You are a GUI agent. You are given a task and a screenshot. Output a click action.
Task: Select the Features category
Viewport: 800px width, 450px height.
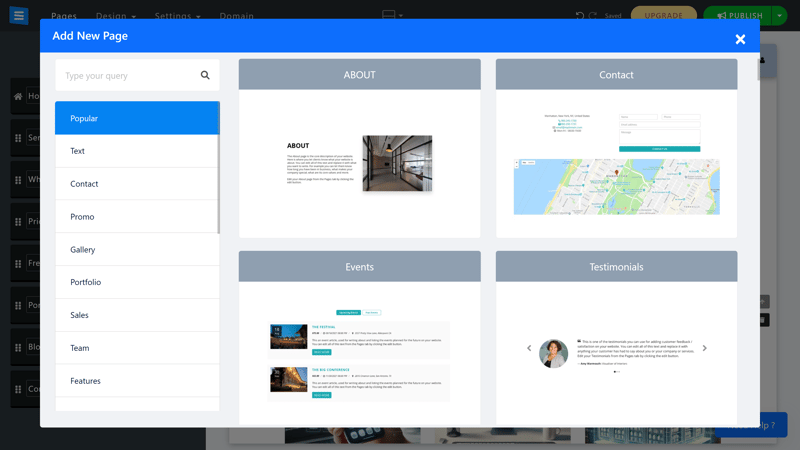point(137,381)
